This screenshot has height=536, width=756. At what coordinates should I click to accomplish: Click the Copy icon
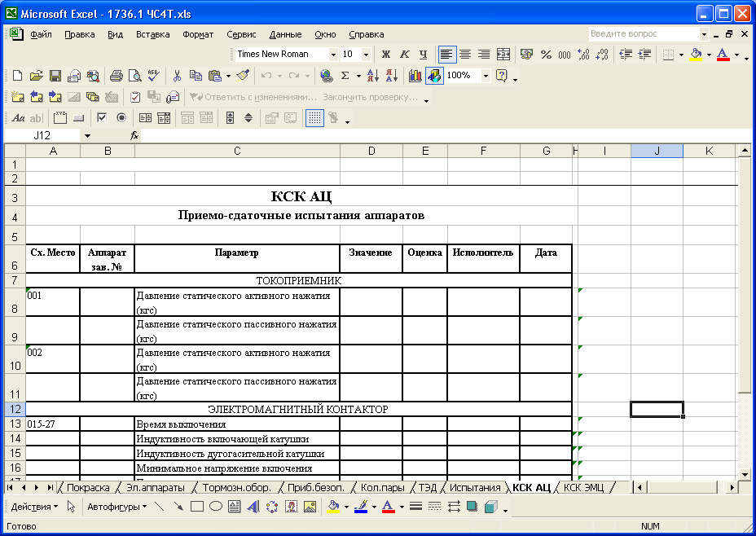click(196, 76)
